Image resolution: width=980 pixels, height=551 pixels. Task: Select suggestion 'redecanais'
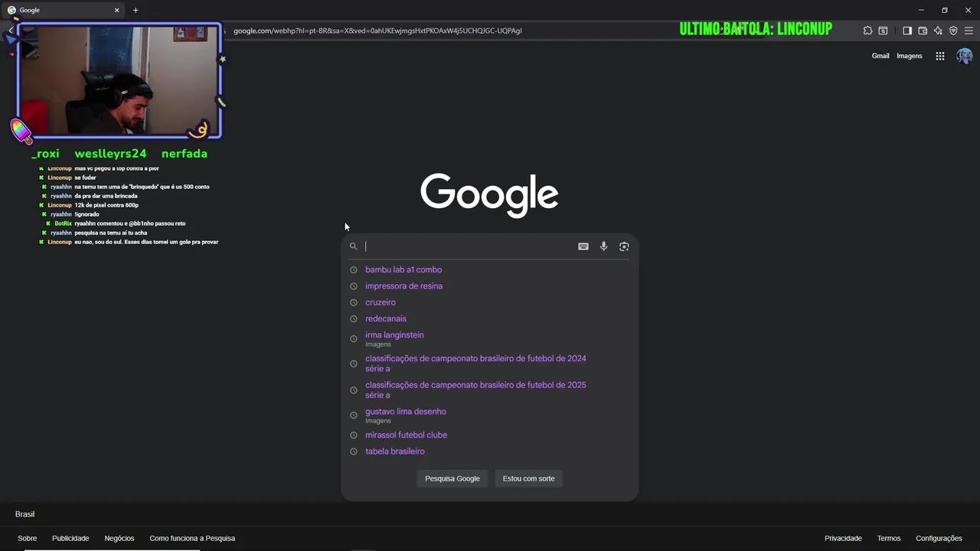(x=489, y=318)
